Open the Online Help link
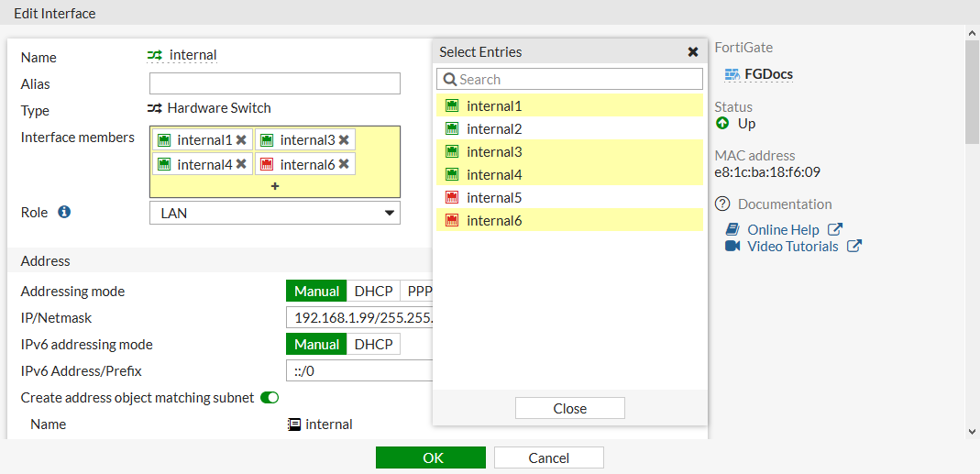 point(783,230)
